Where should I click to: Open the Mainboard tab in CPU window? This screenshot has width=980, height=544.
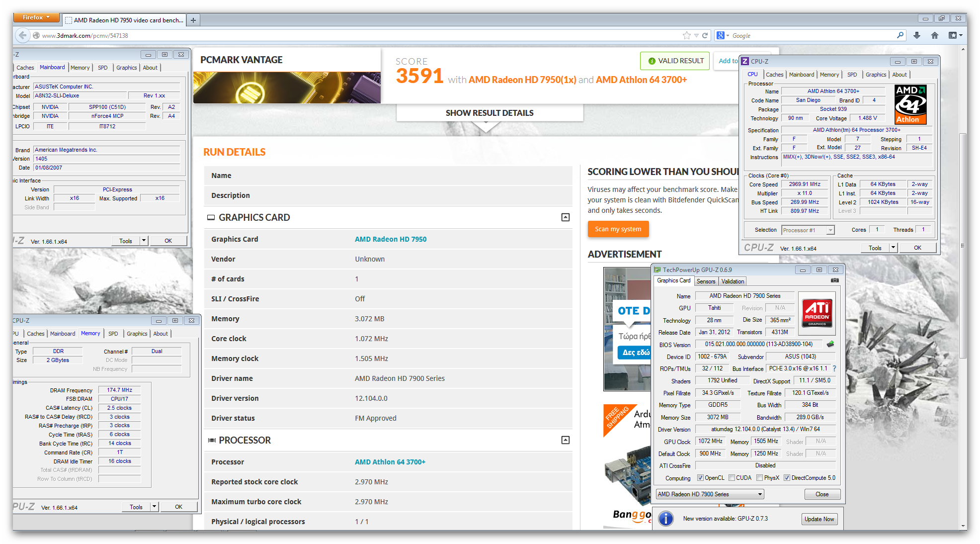[x=802, y=75]
